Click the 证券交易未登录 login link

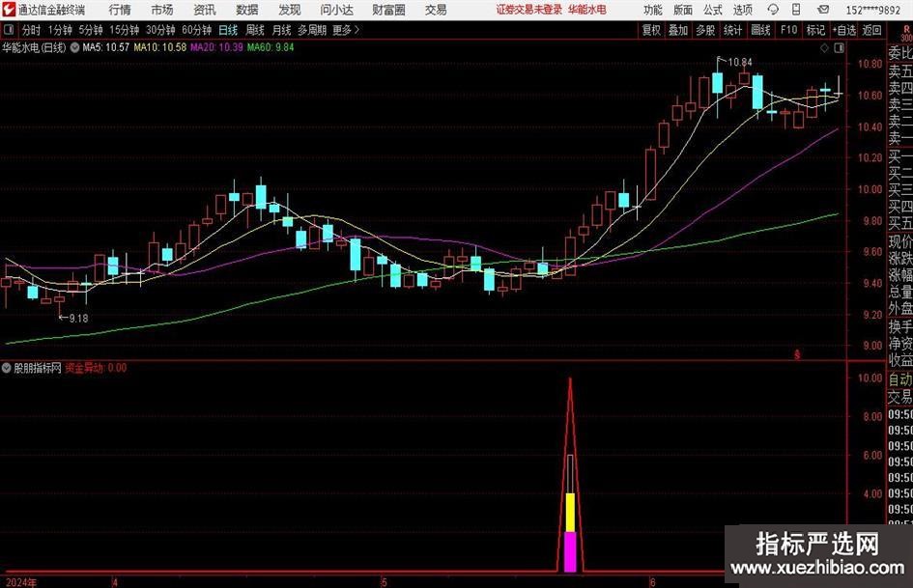[x=529, y=10]
